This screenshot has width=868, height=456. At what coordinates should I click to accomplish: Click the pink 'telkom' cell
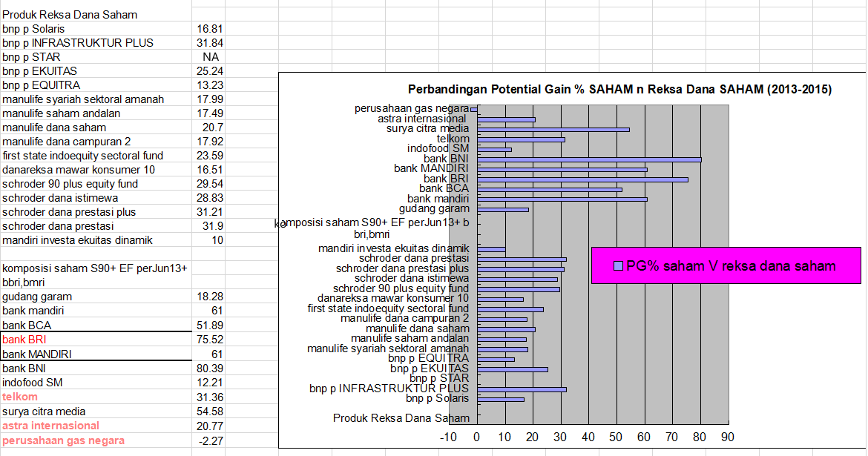(x=96, y=397)
